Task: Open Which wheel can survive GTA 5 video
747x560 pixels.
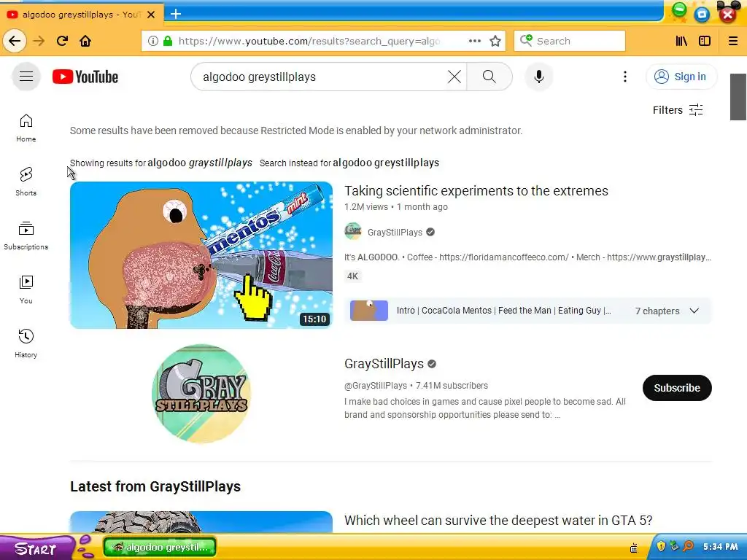Action: pyautogui.click(x=498, y=521)
